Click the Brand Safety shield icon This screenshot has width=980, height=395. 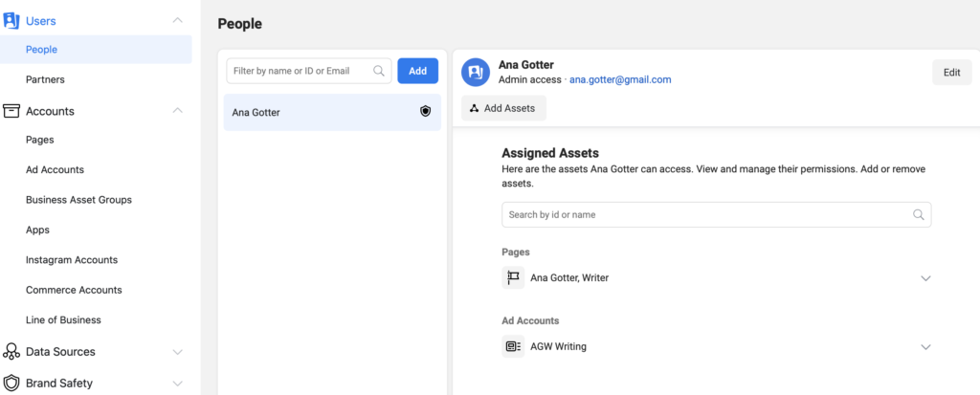click(11, 384)
